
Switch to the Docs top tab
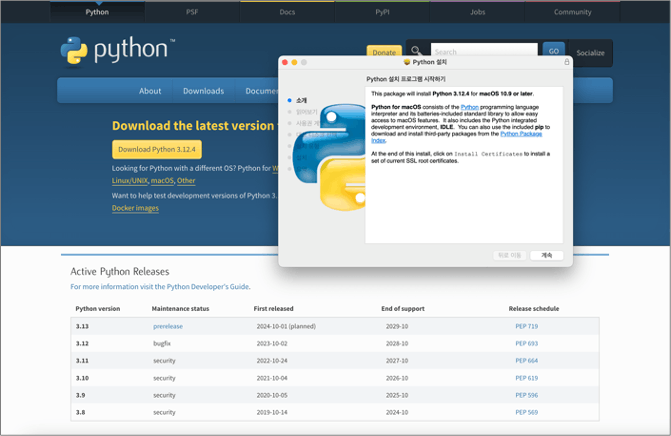pyautogui.click(x=287, y=12)
